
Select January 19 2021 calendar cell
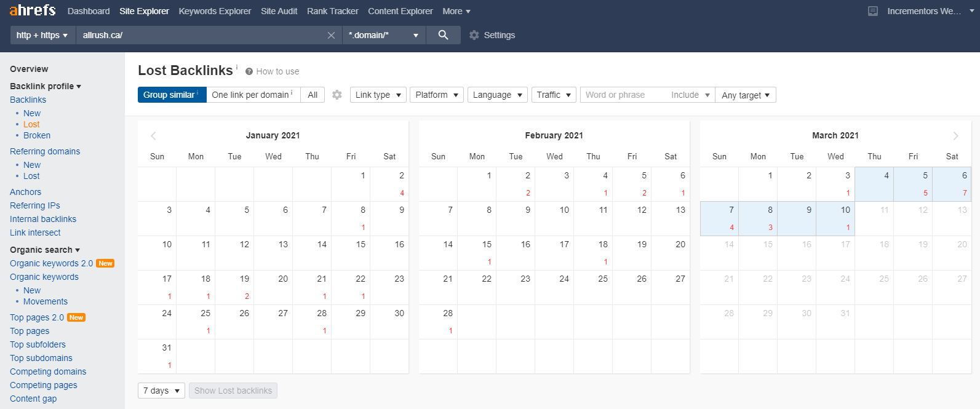tap(234, 287)
